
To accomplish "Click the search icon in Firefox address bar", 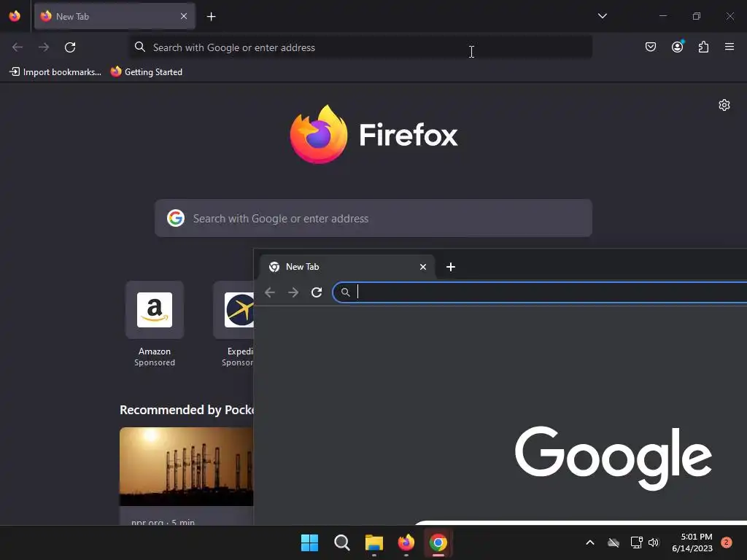I will pyautogui.click(x=139, y=47).
